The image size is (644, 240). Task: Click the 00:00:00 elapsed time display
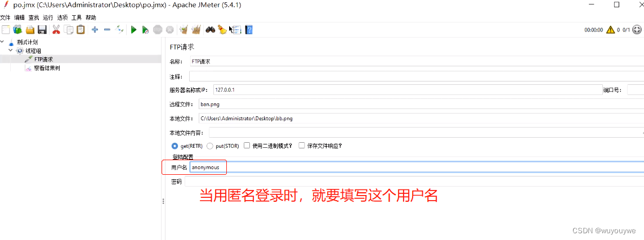click(x=593, y=30)
